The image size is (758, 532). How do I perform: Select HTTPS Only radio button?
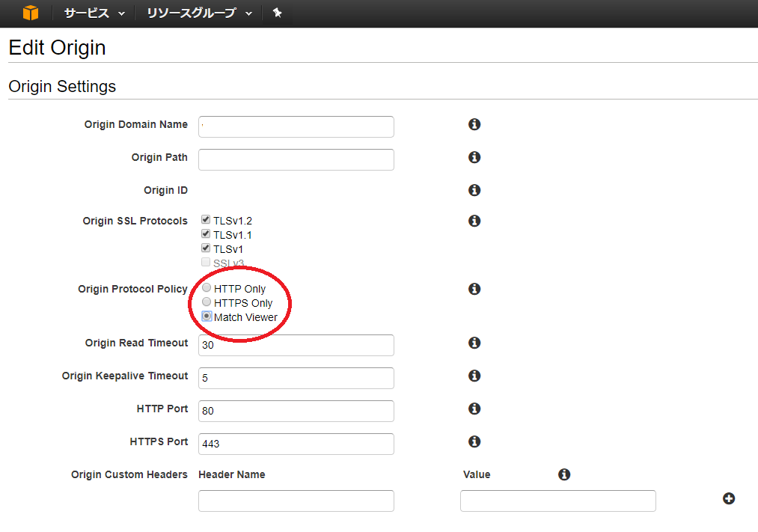pyautogui.click(x=207, y=302)
